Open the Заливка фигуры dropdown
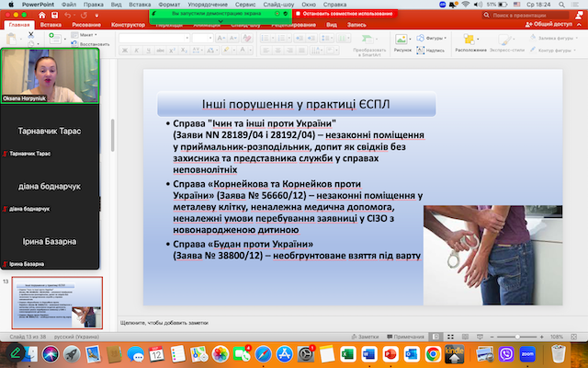This screenshot has width=588, height=368. (x=553, y=38)
